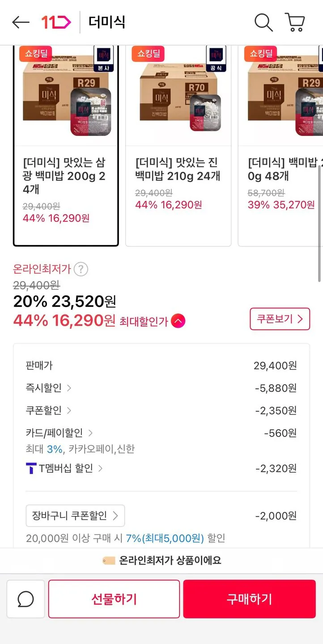
Task: Click the T멤버십 logo icon
Action: click(x=31, y=469)
